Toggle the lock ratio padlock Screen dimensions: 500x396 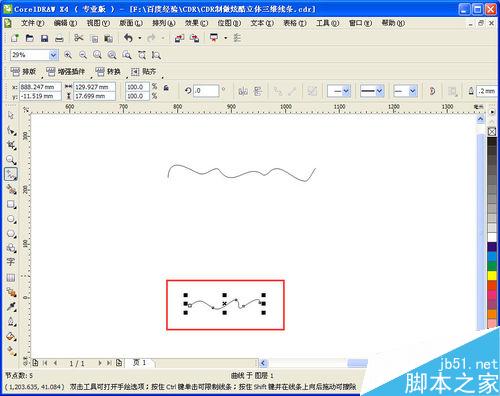click(x=166, y=88)
